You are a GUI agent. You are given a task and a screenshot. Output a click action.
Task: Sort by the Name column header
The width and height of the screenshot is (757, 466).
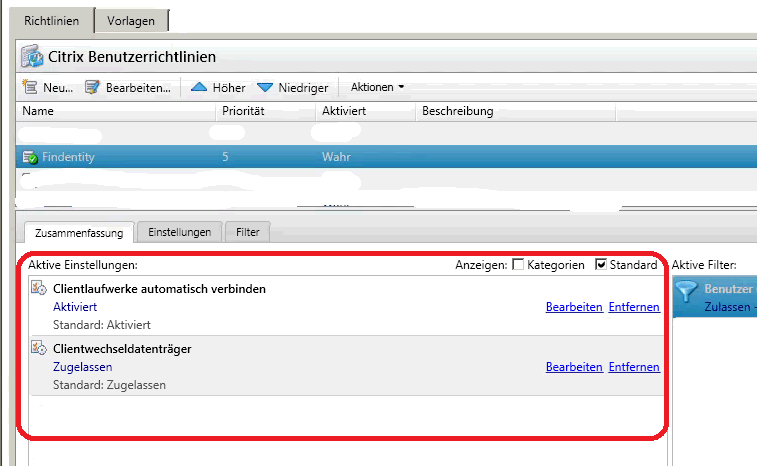pyautogui.click(x=116, y=111)
